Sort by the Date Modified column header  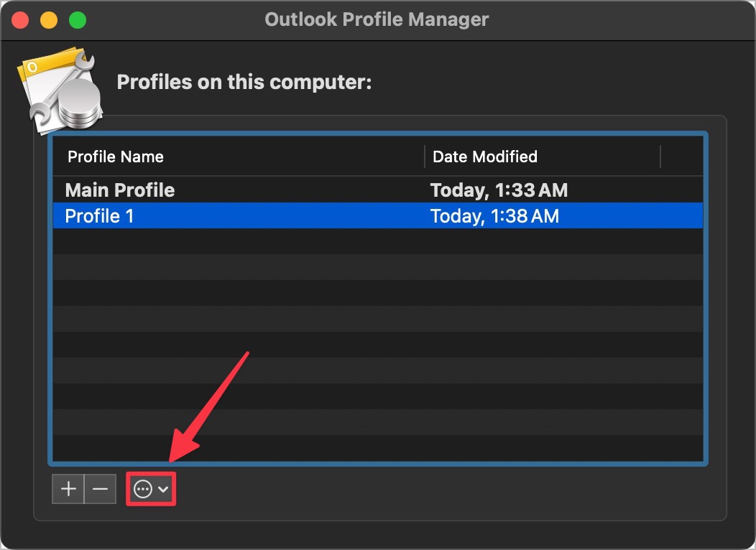(485, 157)
